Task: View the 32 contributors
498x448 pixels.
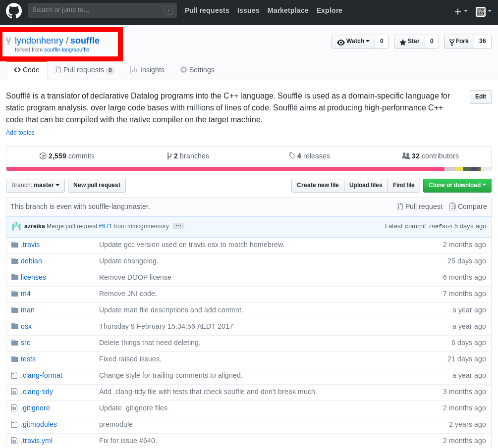Action: (430, 156)
